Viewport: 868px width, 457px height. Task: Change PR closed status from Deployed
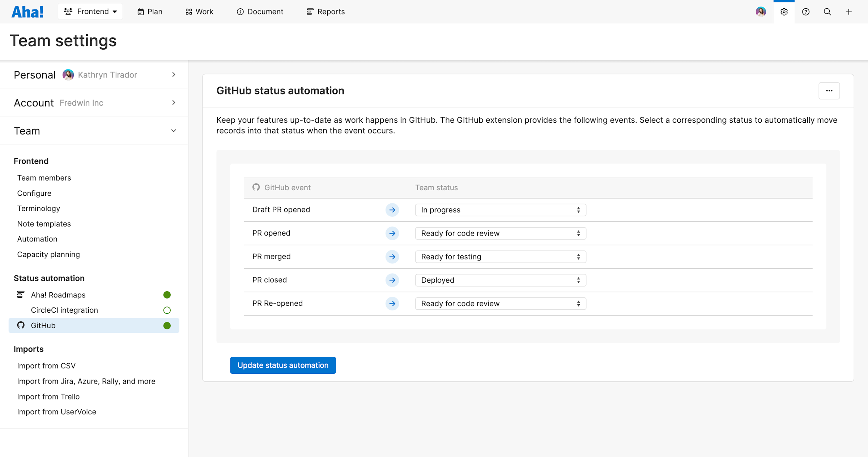pos(500,280)
